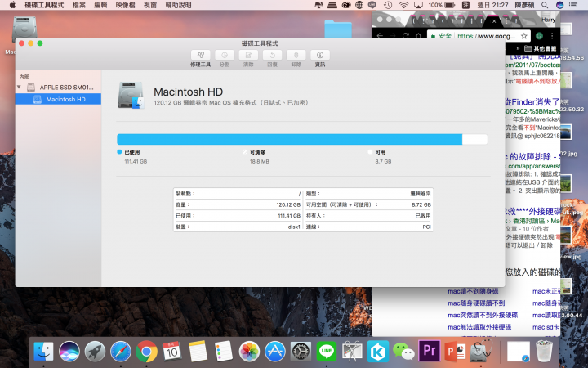Click the Creative Cloud menu bar icon
Viewport: 588px width, 368px height.
[x=345, y=5]
